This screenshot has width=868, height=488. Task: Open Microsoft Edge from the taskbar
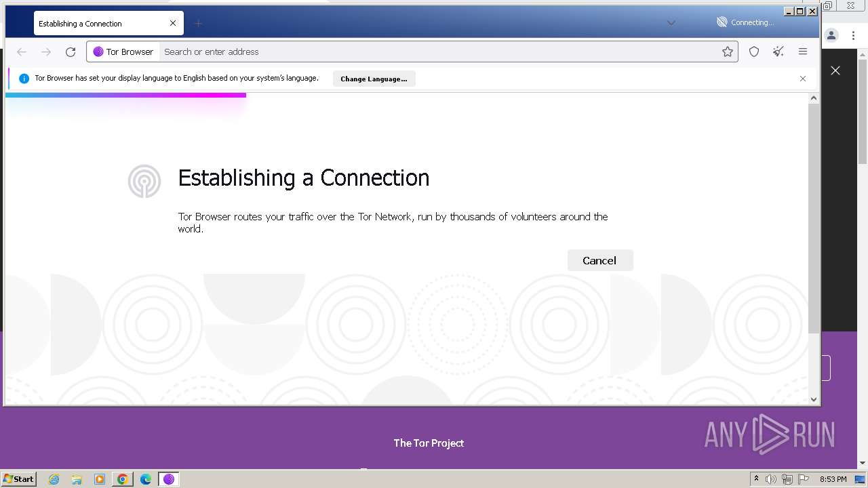click(x=146, y=479)
